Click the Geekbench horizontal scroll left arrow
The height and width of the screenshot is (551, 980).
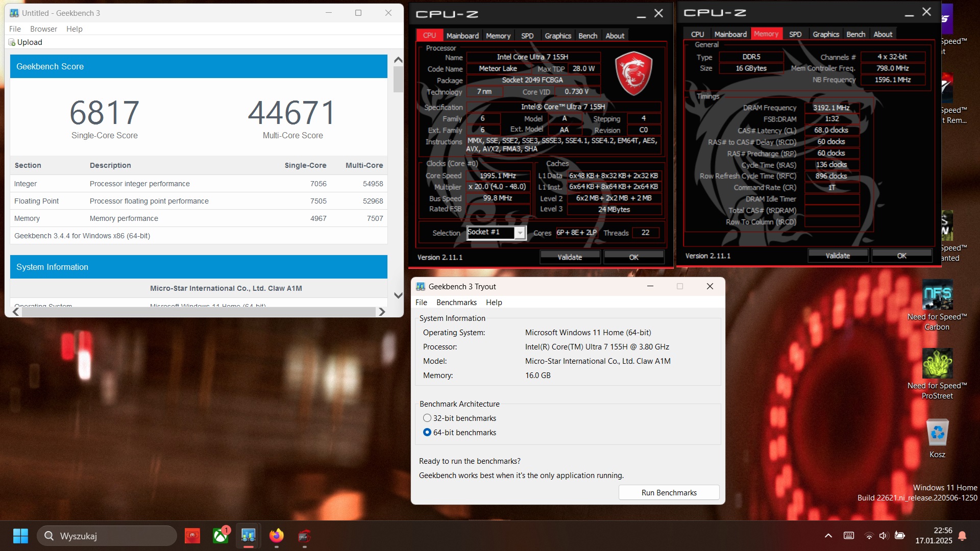(x=16, y=312)
